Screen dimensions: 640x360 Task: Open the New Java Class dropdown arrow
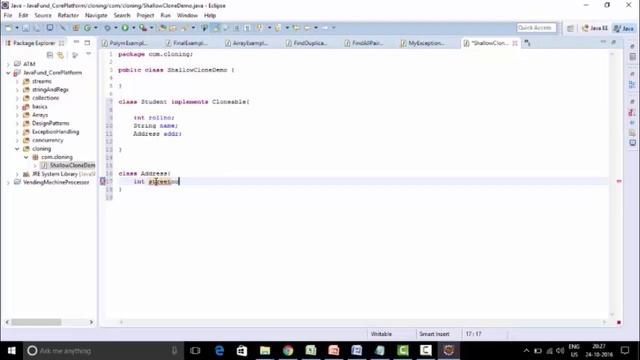[x=96, y=28]
